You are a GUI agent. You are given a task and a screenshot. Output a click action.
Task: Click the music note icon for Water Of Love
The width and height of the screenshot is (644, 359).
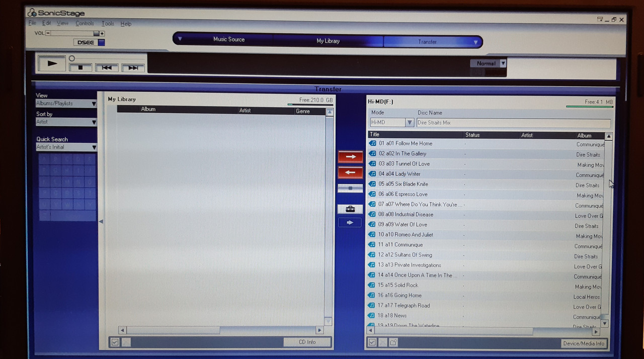click(x=372, y=224)
